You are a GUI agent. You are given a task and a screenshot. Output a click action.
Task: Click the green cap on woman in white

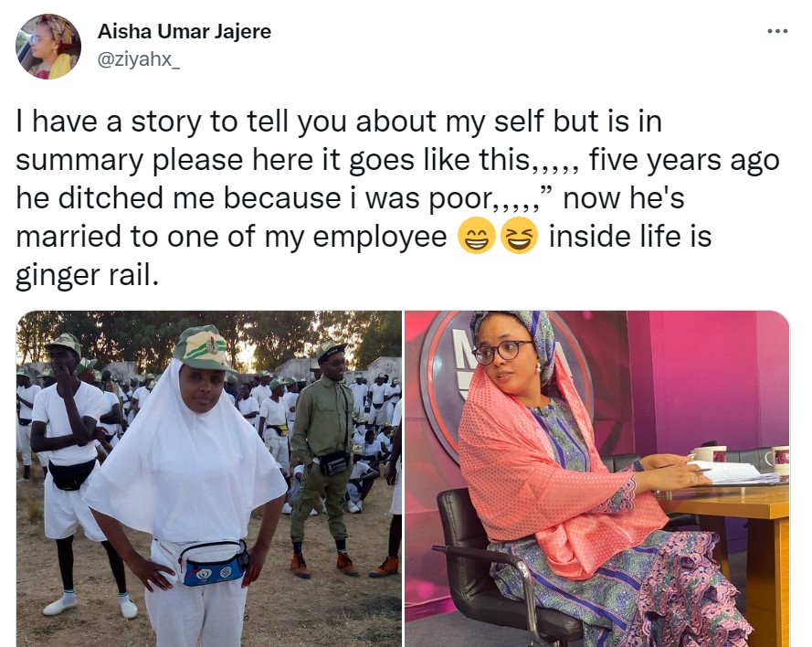(x=204, y=348)
